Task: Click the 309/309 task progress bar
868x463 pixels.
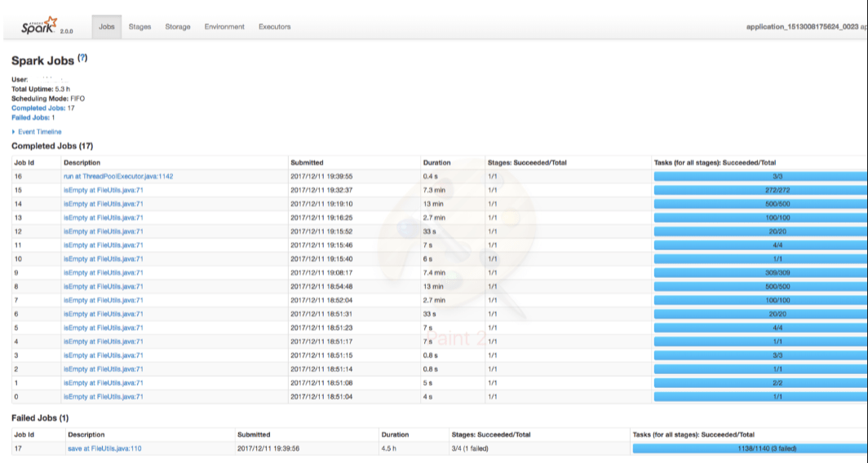Action: click(x=760, y=273)
